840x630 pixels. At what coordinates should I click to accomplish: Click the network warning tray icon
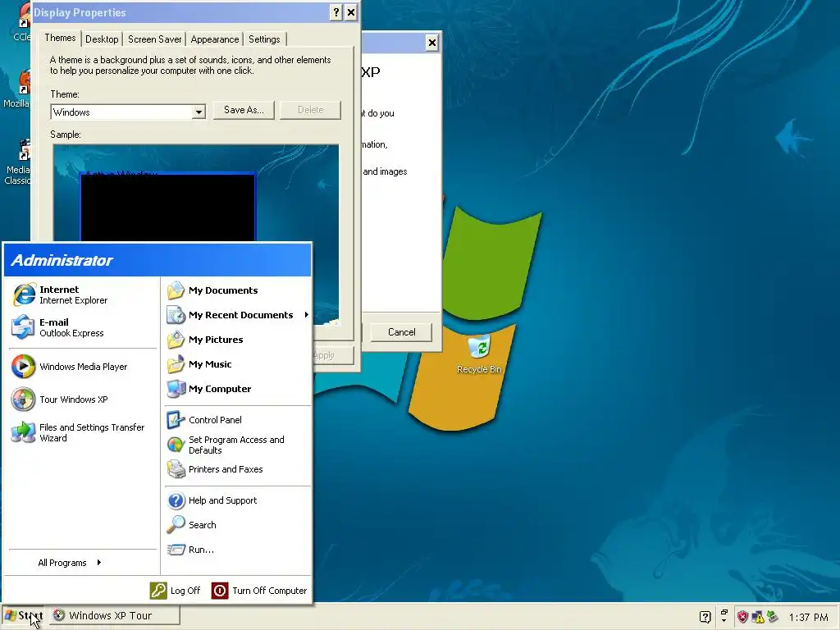[757, 617]
